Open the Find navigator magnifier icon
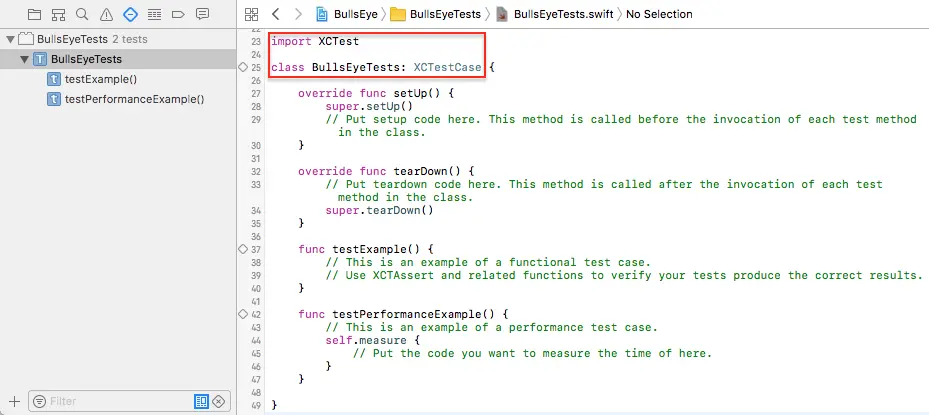Screen dimensions: 929x415 tap(82, 14)
